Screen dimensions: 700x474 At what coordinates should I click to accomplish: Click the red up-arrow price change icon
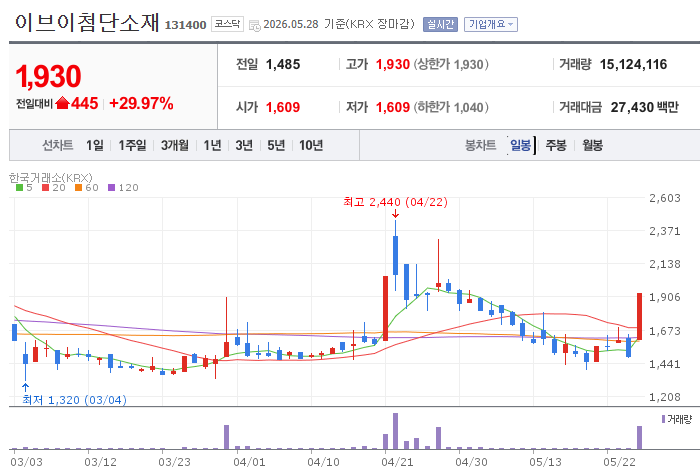click(62, 103)
